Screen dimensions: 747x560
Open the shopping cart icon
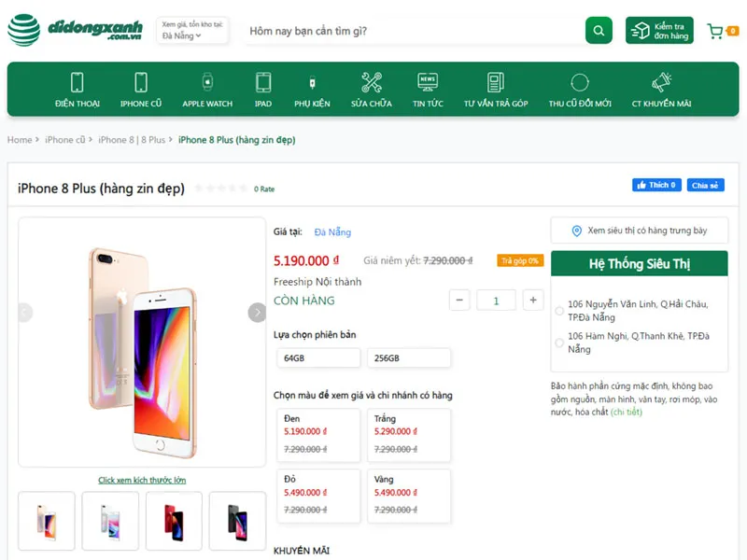click(714, 32)
